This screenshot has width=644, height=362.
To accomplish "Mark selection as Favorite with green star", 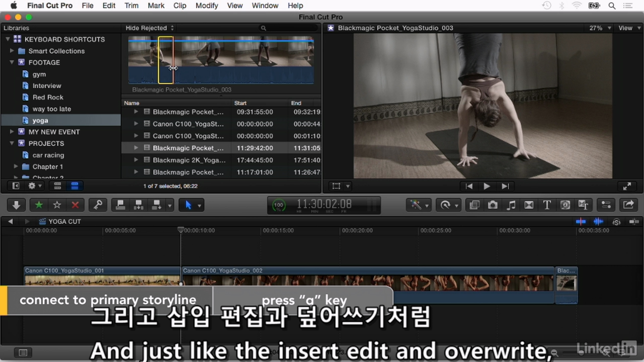I will (x=39, y=205).
